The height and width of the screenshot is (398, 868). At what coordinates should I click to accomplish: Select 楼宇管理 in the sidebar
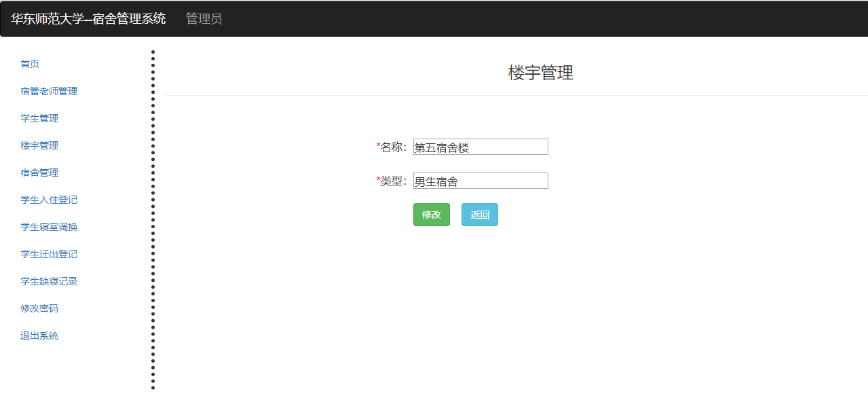pos(39,145)
